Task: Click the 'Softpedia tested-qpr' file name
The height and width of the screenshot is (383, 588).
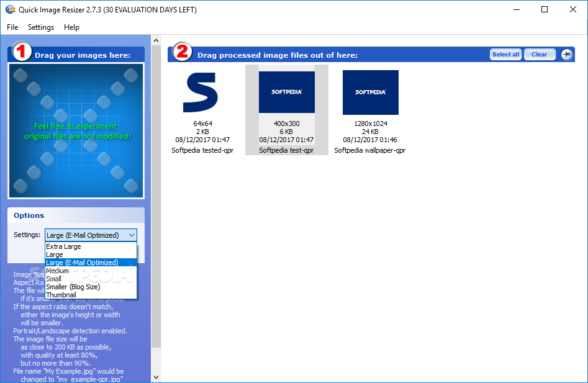Action: tap(202, 150)
